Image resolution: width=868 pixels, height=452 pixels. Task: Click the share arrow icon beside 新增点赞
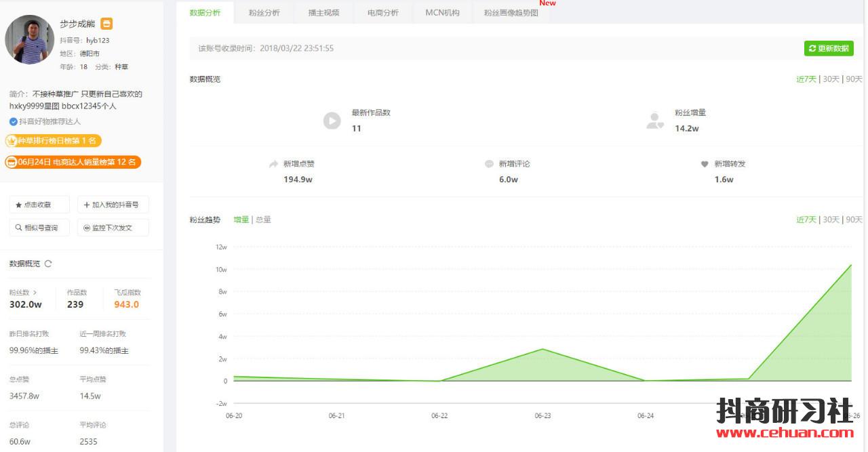273,164
